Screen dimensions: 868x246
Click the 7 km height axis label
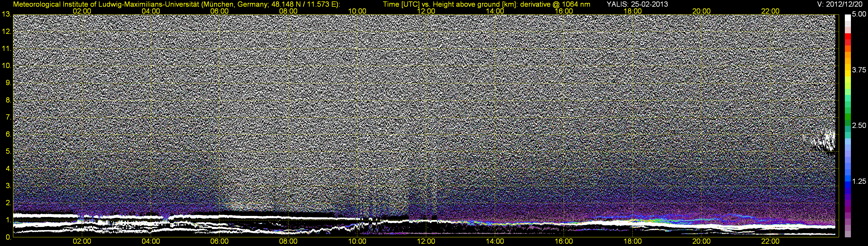8,118
